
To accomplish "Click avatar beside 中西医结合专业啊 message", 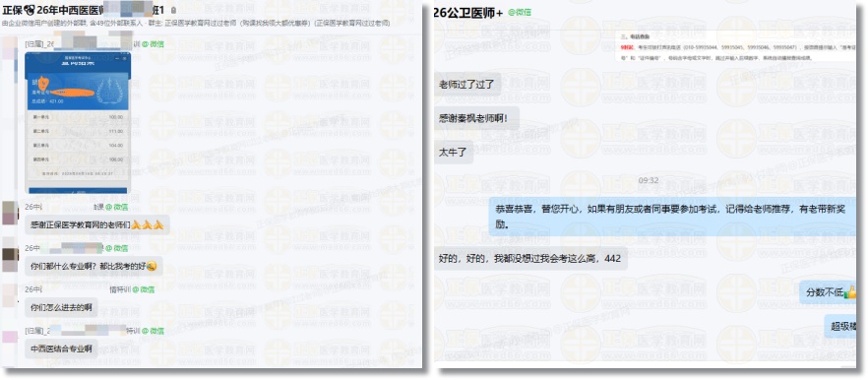I will coord(11,336).
